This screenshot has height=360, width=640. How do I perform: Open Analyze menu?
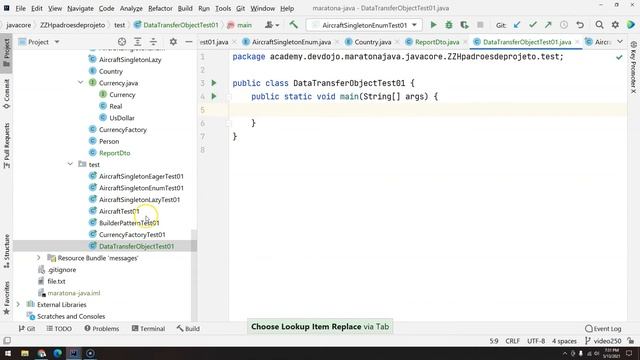point(131,8)
